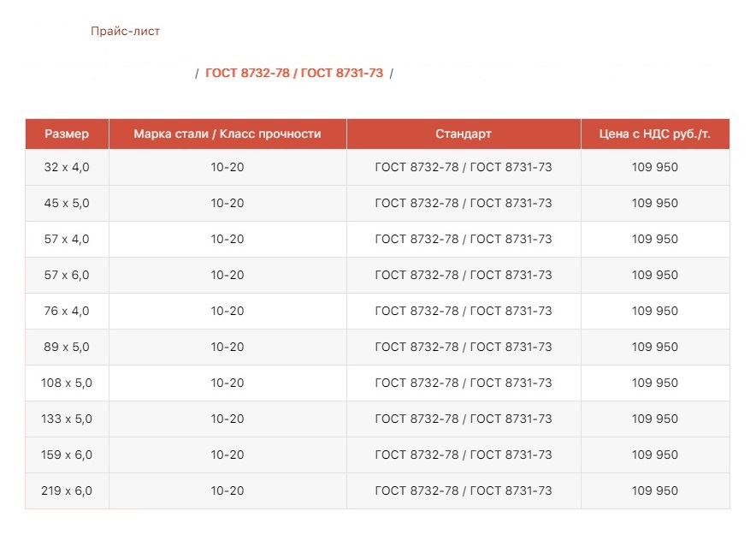Select the 32 x 4,0 size cell
The width and height of the screenshot is (756, 535).
tap(67, 168)
